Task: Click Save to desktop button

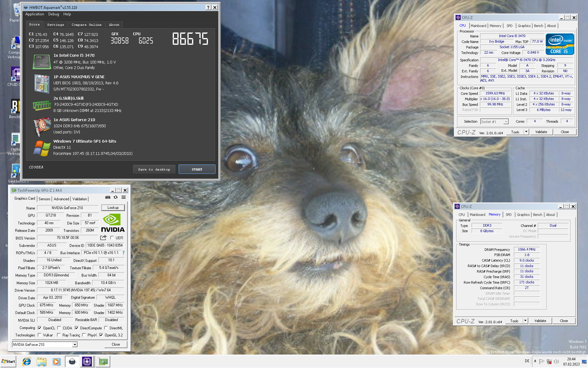Action: [154, 169]
